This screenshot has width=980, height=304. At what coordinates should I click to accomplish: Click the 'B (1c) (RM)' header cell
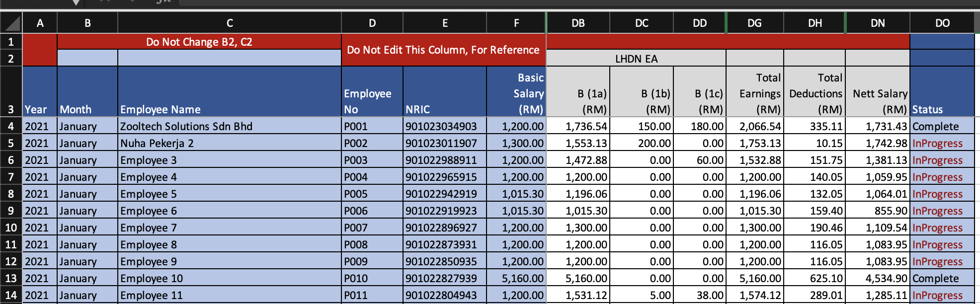(700, 92)
